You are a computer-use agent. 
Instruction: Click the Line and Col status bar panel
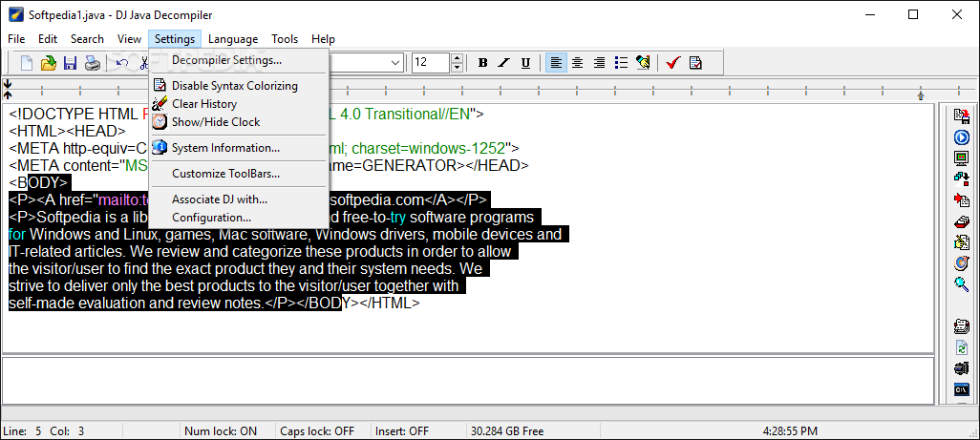coord(62,431)
